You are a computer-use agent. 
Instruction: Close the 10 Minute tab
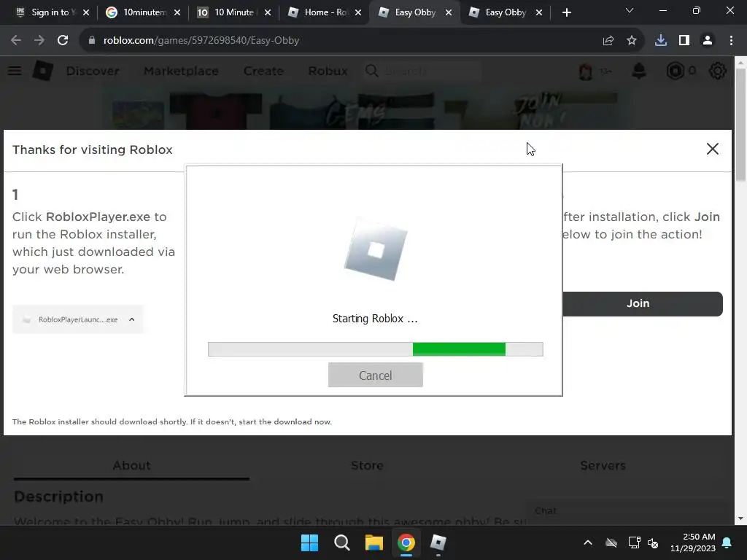tap(267, 13)
